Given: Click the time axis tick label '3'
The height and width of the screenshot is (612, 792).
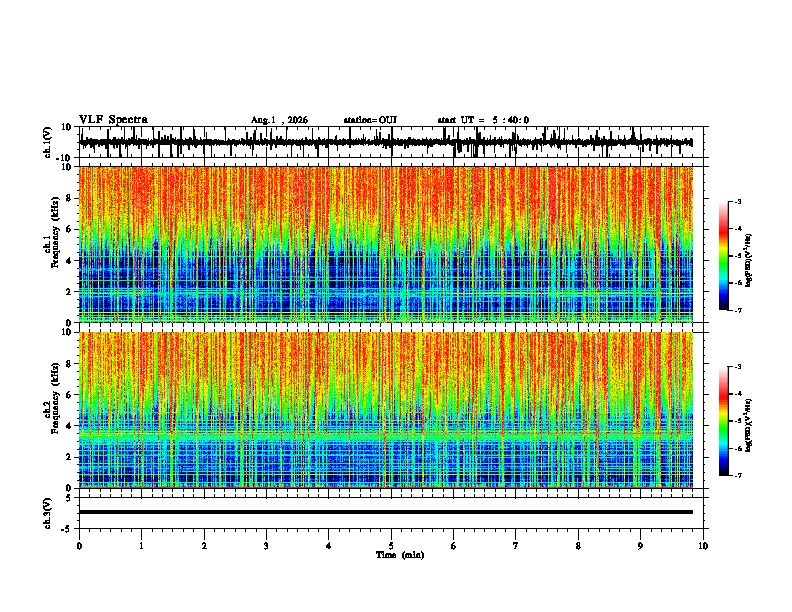Looking at the screenshot, I should 266,546.
